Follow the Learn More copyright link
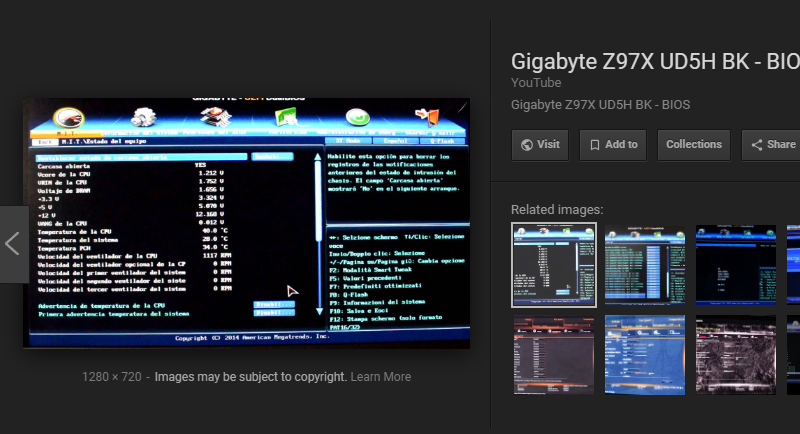 coord(381,377)
